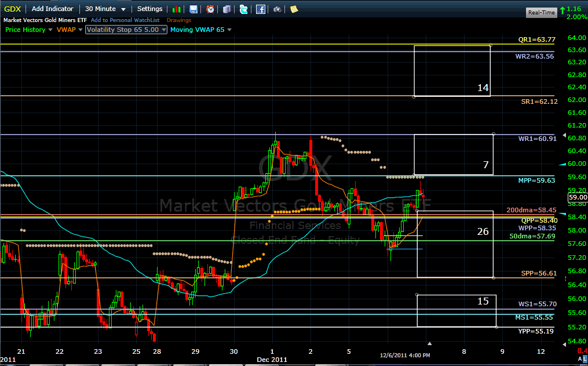This screenshot has height=366, width=588.
Task: Click the 2.00% change value
Action: click(577, 17)
